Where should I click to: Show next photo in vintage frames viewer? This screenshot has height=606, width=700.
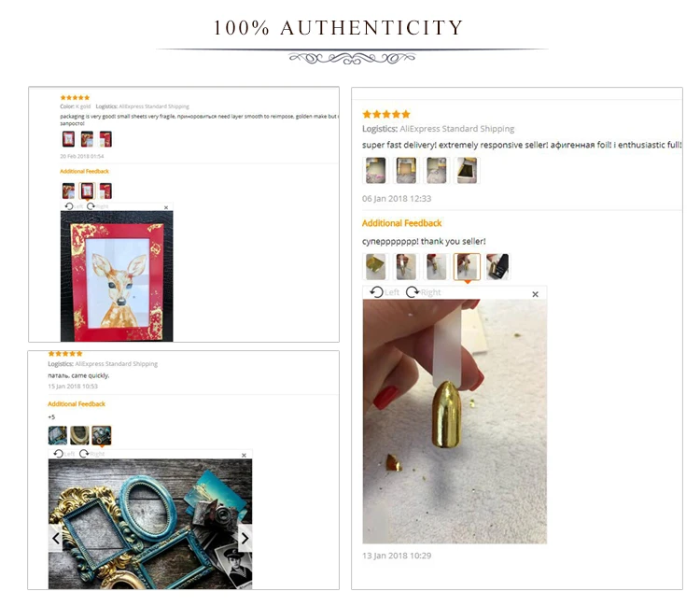tap(245, 538)
